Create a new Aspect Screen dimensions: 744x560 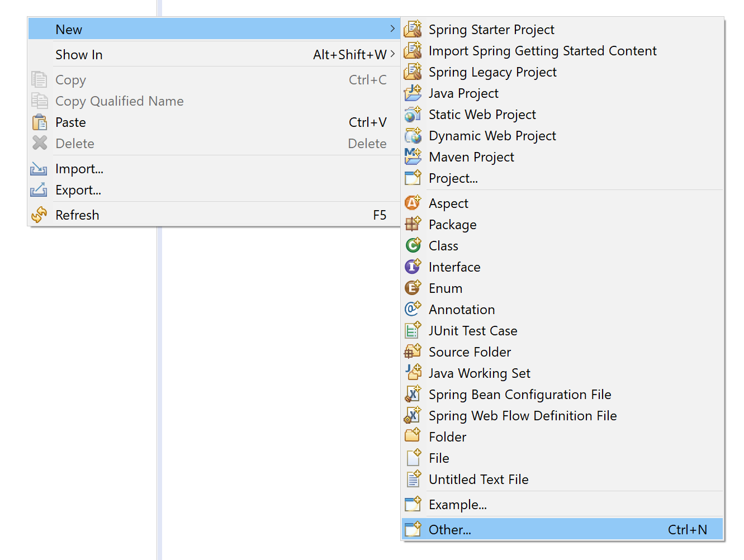point(562,203)
